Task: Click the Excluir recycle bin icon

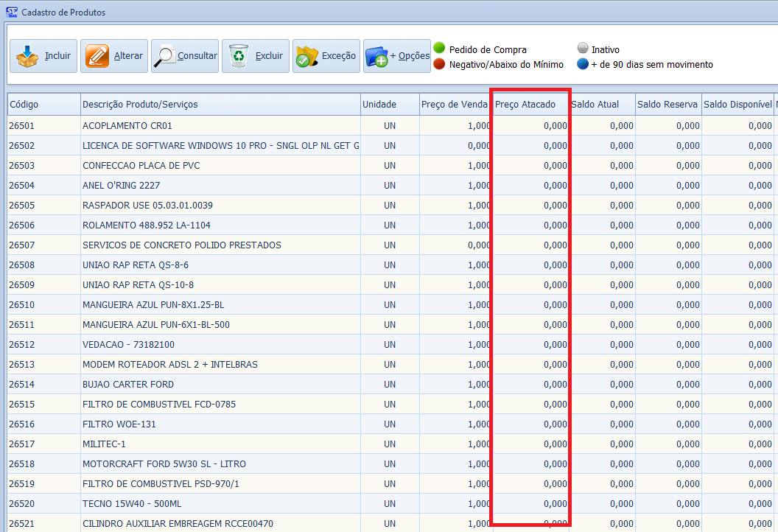Action: (239, 56)
